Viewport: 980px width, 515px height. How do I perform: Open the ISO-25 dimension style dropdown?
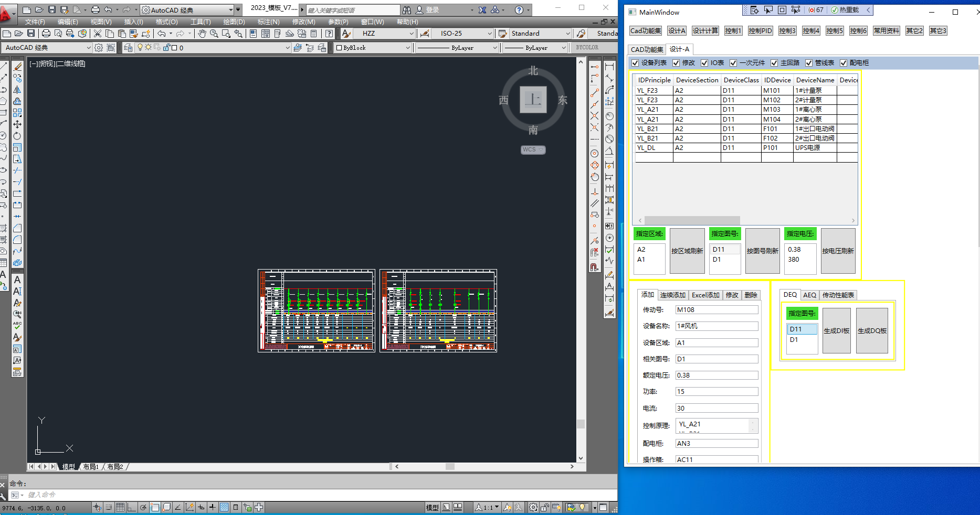point(490,34)
